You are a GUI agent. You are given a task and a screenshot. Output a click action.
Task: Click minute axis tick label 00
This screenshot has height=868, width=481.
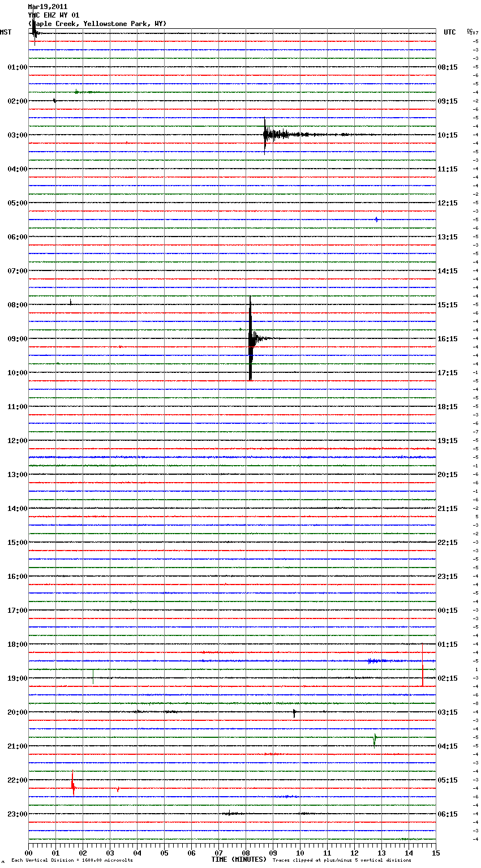coord(28,853)
